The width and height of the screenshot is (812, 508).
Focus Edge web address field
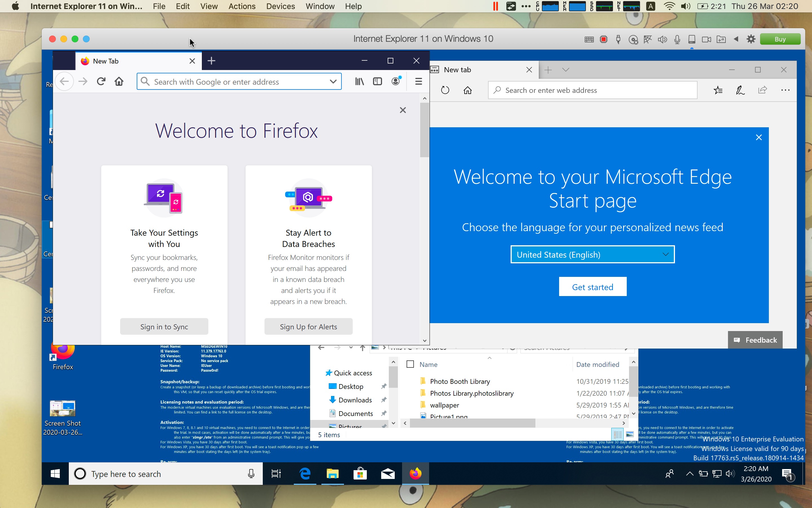[593, 90]
